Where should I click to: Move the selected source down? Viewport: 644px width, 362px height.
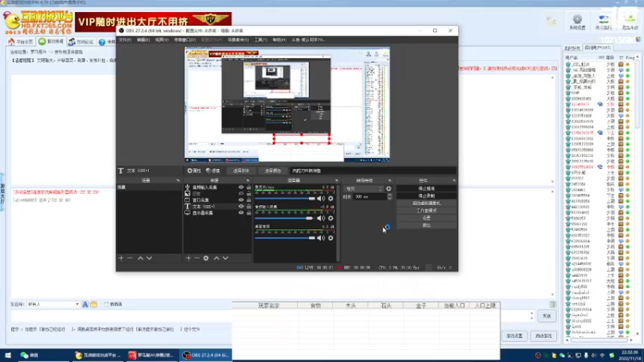tap(225, 258)
